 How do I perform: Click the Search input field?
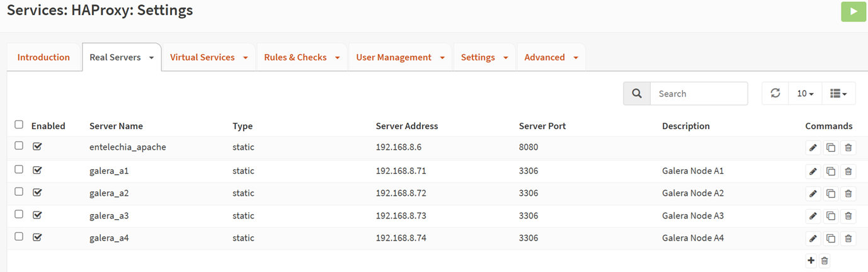tap(699, 93)
